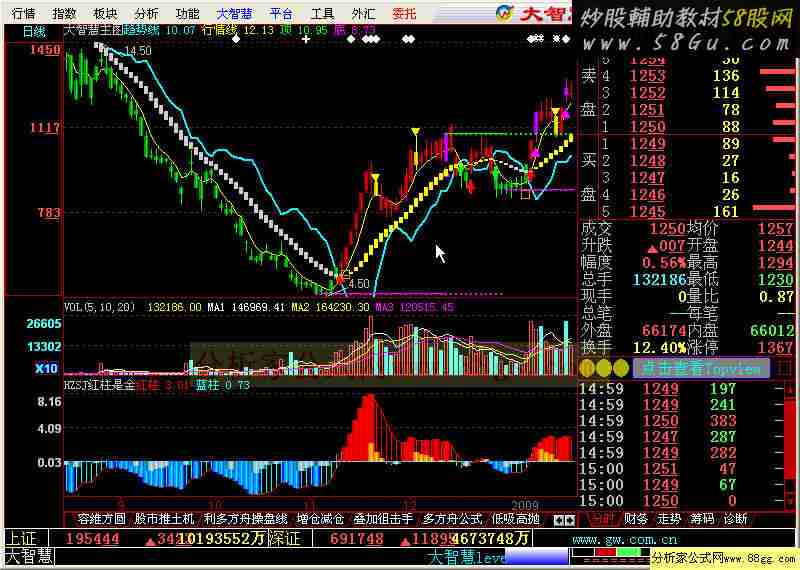Select buy level 5 price 1245
Image resolution: width=800 pixels, height=570 pixels.
[x=647, y=212]
